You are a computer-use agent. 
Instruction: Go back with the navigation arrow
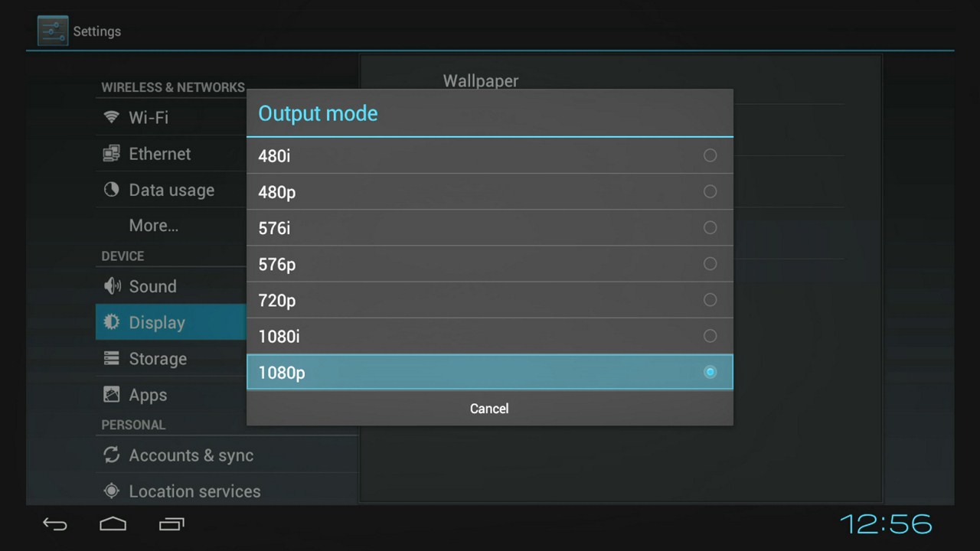[x=55, y=524]
